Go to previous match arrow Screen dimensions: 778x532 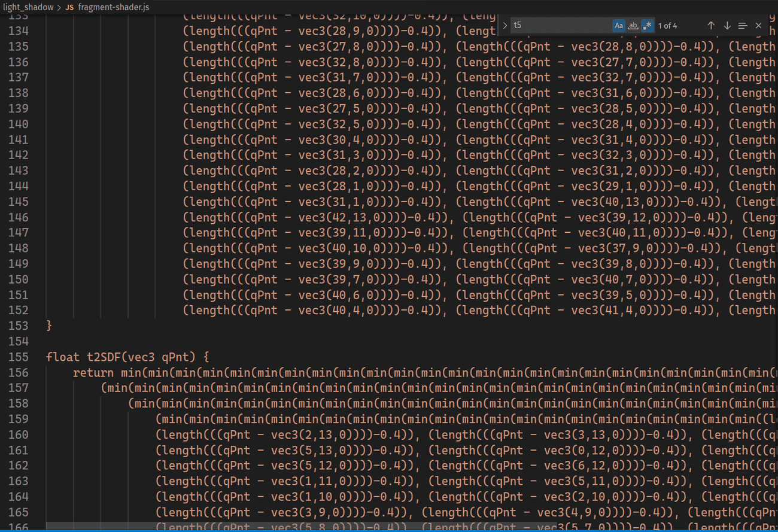tap(711, 26)
